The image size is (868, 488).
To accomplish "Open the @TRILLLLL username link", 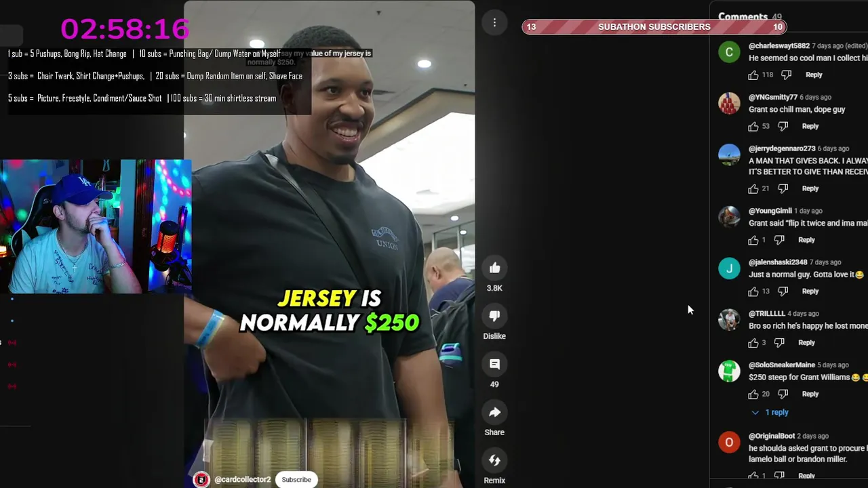I will click(x=767, y=314).
